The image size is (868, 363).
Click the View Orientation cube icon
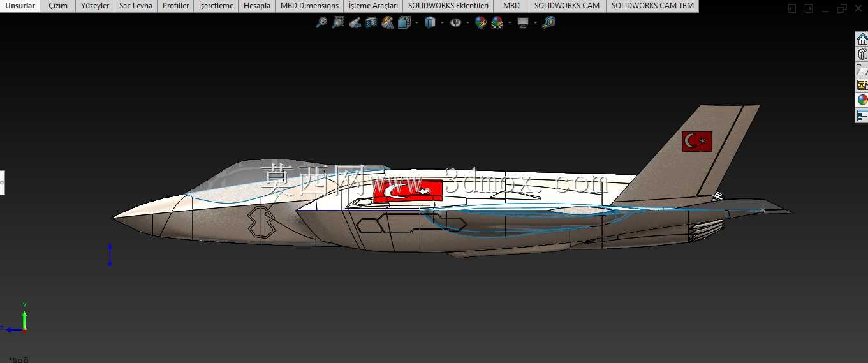(x=404, y=22)
